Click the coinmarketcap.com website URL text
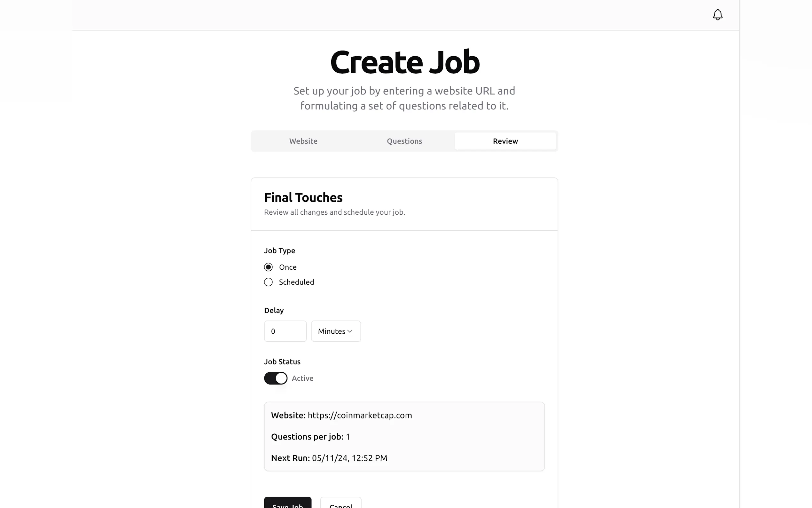Image resolution: width=812 pixels, height=508 pixels. pyautogui.click(x=360, y=415)
